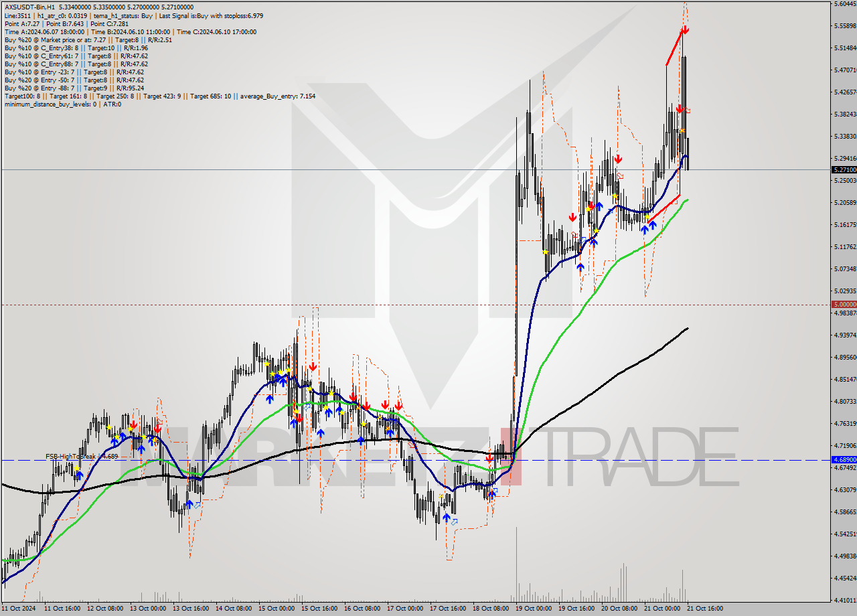
Task: Click the 5.07348 price axis label
Action: (844, 268)
